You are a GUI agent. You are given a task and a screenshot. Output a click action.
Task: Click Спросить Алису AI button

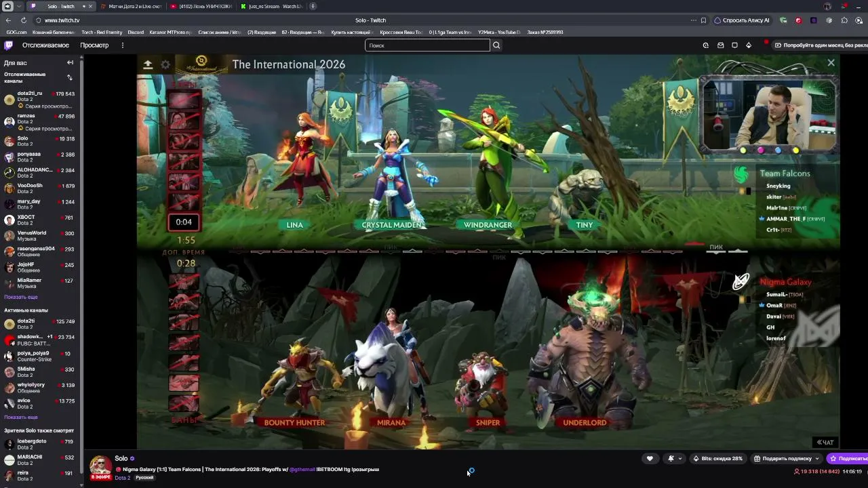pos(742,20)
